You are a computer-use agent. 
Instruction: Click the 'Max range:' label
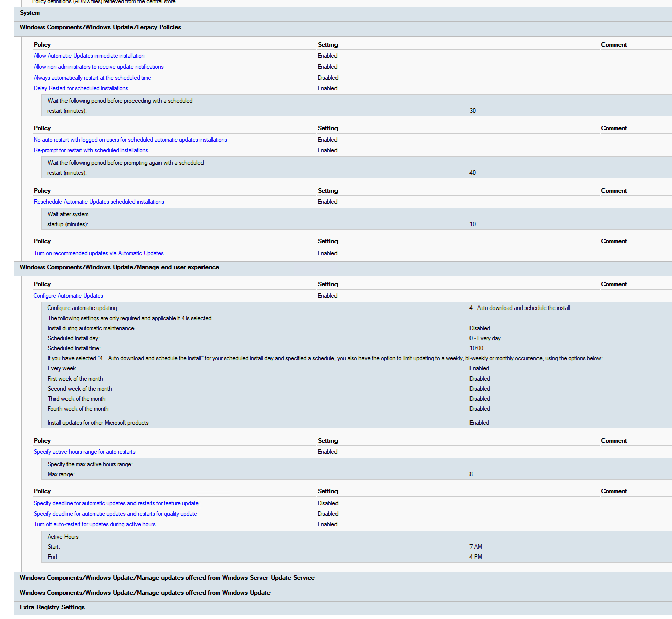pyautogui.click(x=61, y=474)
